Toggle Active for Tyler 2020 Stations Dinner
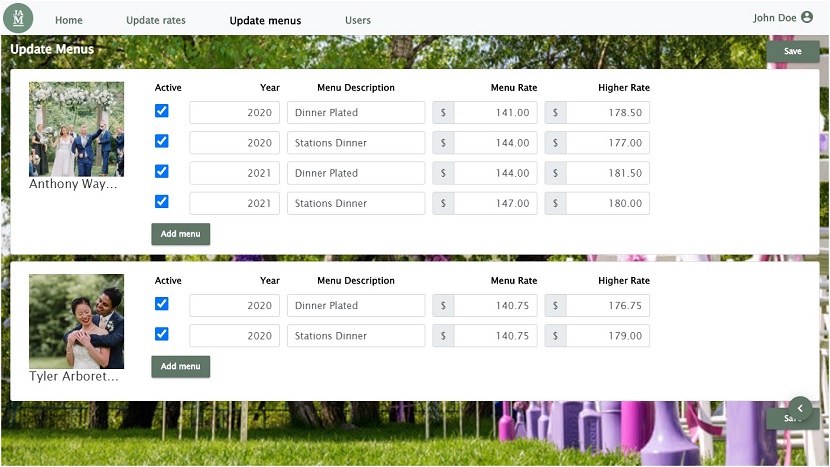 pos(161,334)
